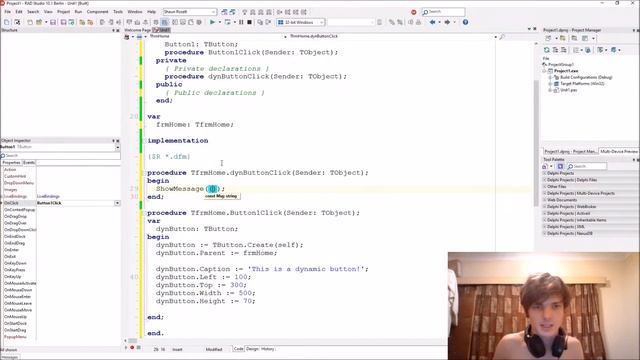640x360 pixels.
Task: Open the Component menu
Action: click(x=98, y=12)
